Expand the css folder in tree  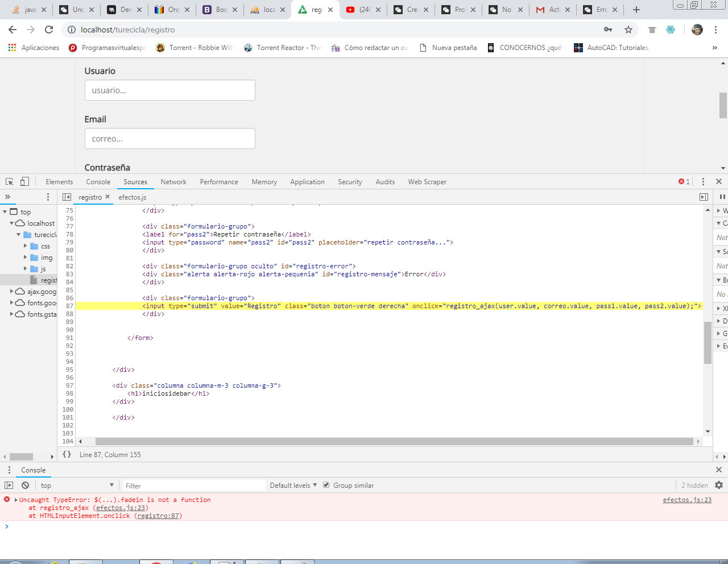[x=26, y=246]
